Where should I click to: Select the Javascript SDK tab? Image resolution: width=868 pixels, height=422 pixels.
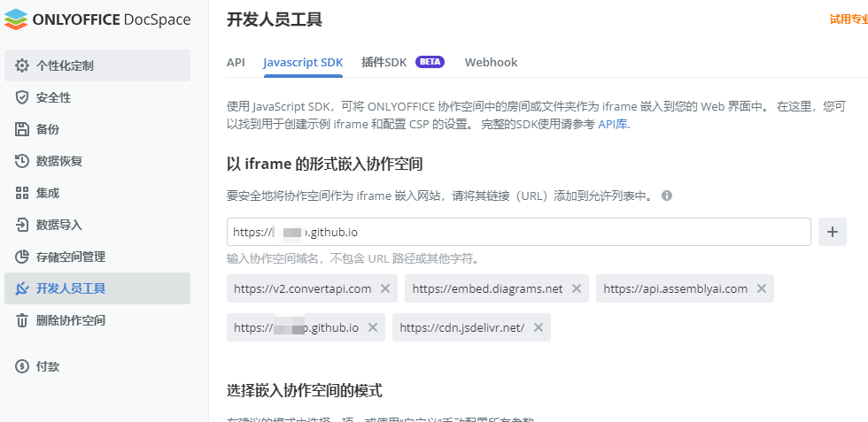[303, 63]
